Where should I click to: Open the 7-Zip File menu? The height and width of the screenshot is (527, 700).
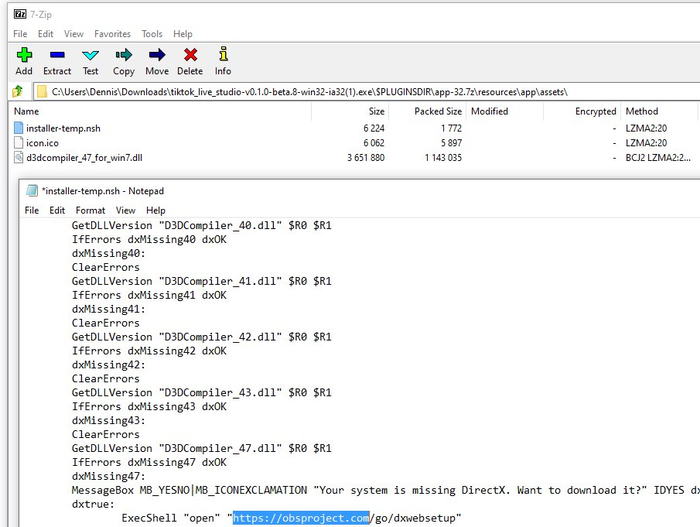(20, 34)
